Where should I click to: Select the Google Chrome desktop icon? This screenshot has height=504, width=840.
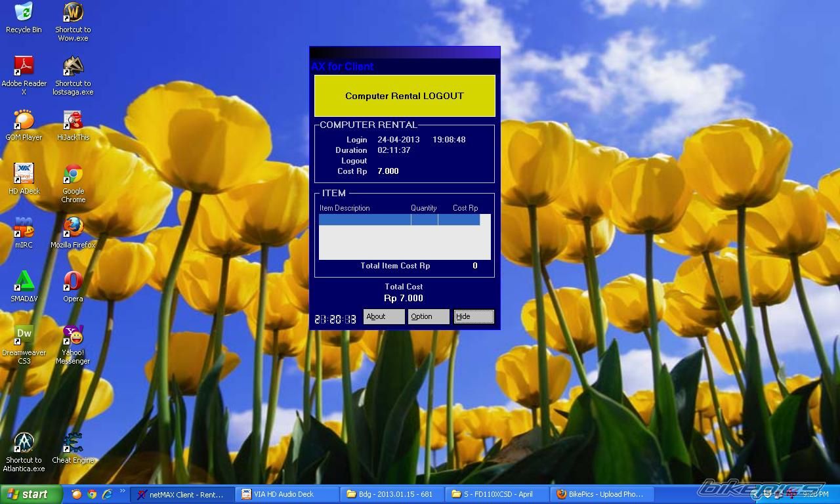73,174
